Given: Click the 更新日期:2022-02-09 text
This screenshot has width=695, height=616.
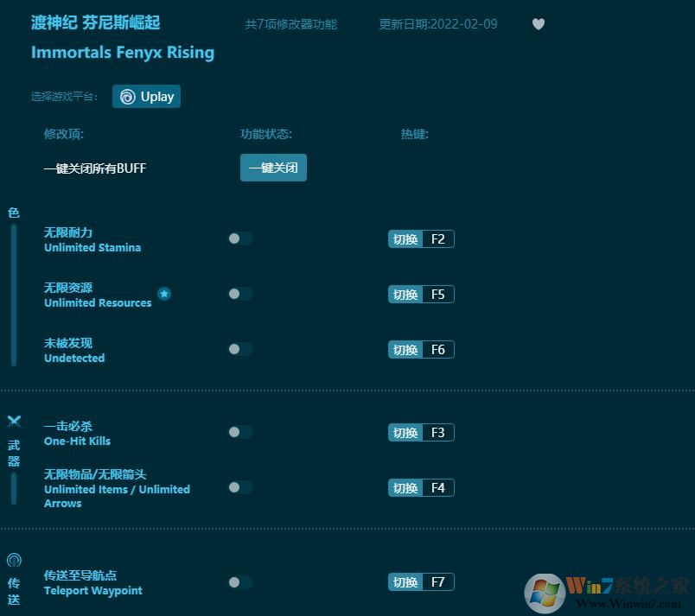Looking at the screenshot, I should click(438, 24).
